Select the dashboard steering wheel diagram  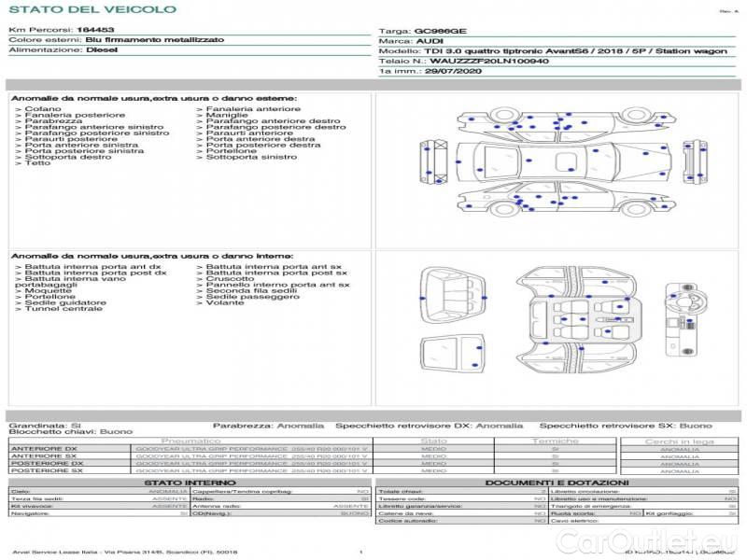click(686, 319)
